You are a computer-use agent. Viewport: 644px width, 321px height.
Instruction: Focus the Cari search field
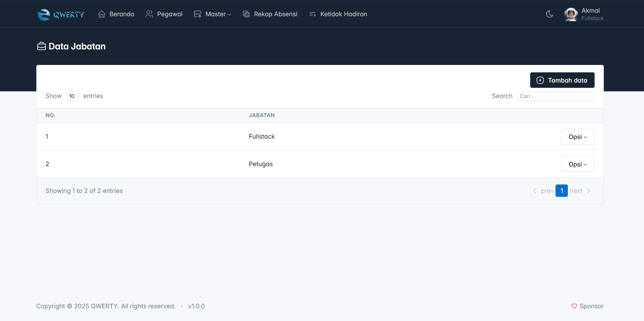tap(556, 96)
